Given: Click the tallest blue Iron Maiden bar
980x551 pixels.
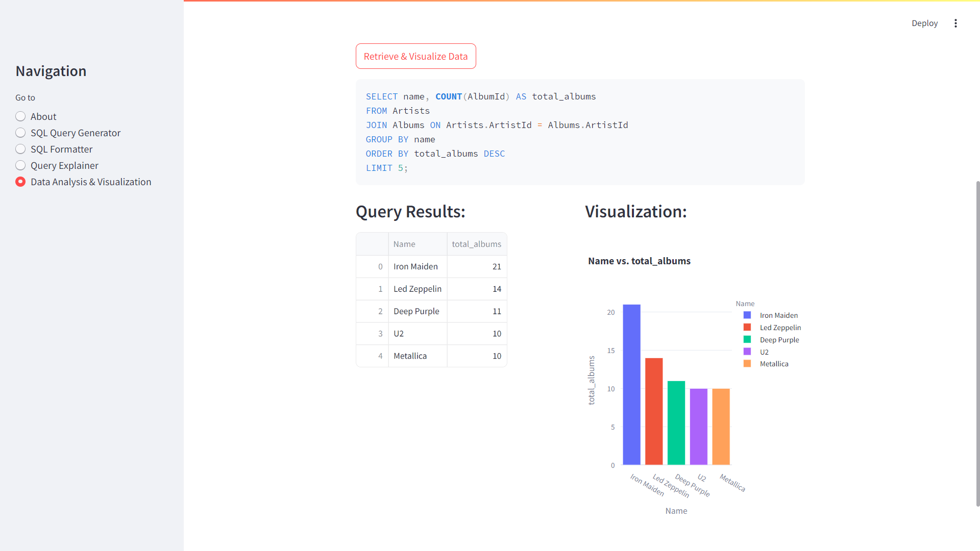Looking at the screenshot, I should 632,383.
